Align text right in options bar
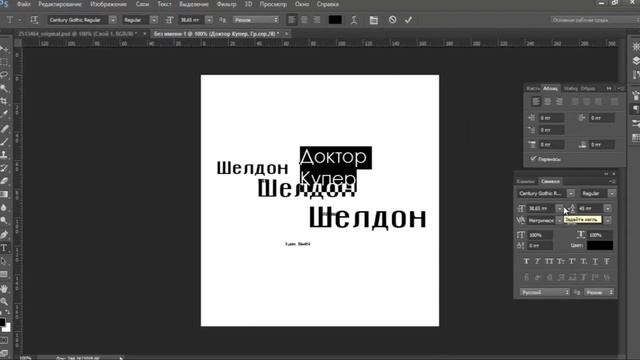Screen dimensions: 640x360 (317, 20)
